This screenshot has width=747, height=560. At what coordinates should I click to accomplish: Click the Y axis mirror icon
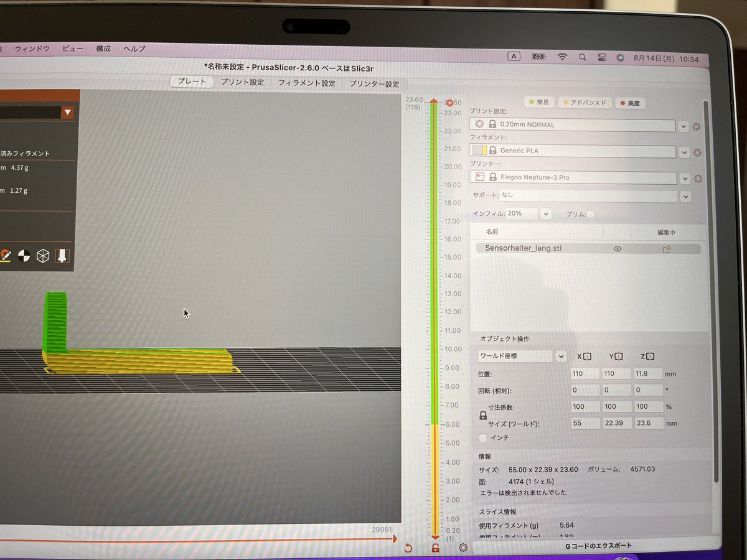pos(619,357)
